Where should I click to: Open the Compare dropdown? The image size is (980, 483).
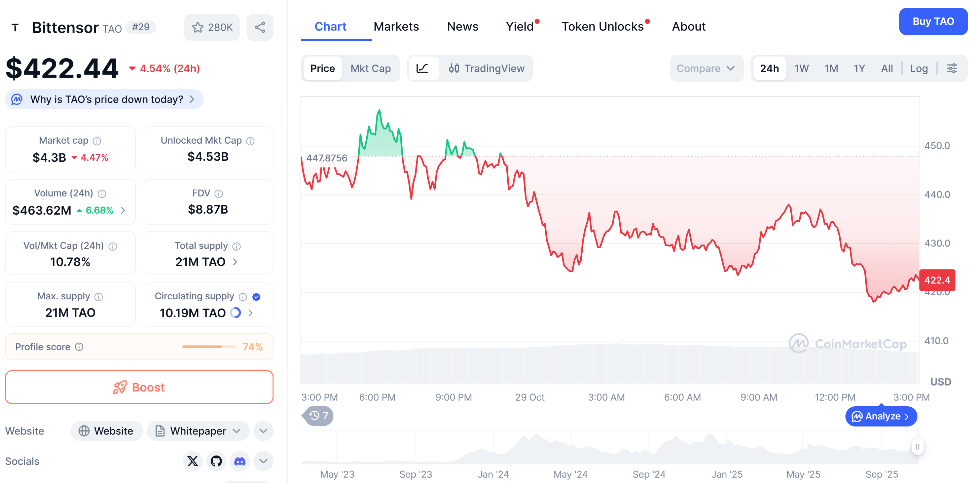pos(706,69)
